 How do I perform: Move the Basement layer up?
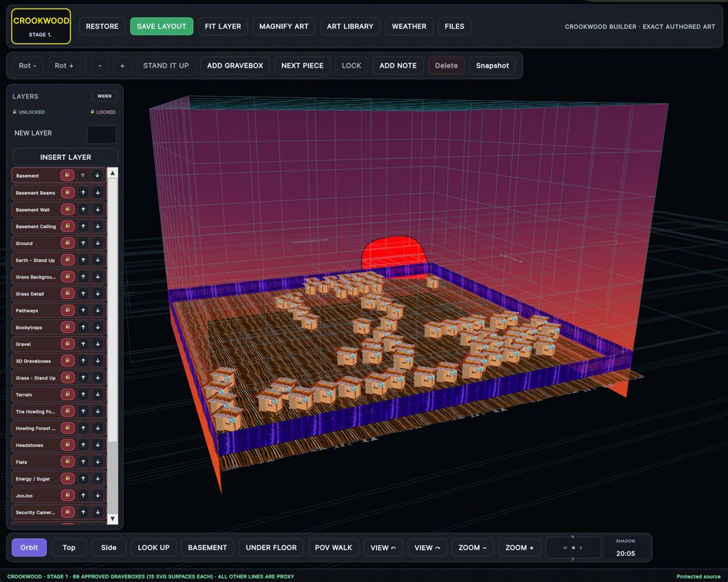82,176
